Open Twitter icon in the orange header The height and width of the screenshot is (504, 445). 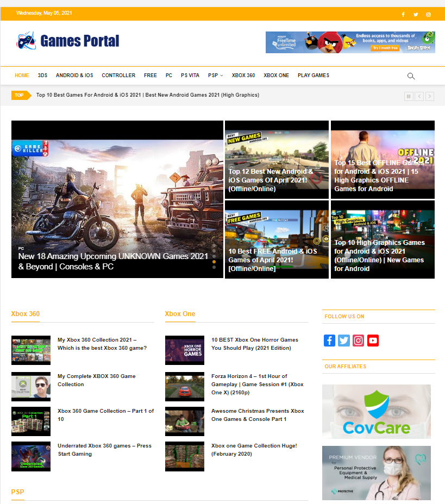416,15
